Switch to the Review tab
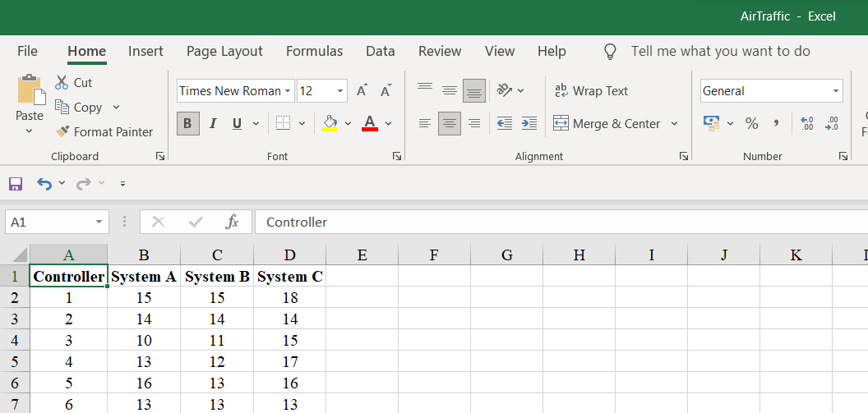This screenshot has height=413, width=868. (x=440, y=52)
